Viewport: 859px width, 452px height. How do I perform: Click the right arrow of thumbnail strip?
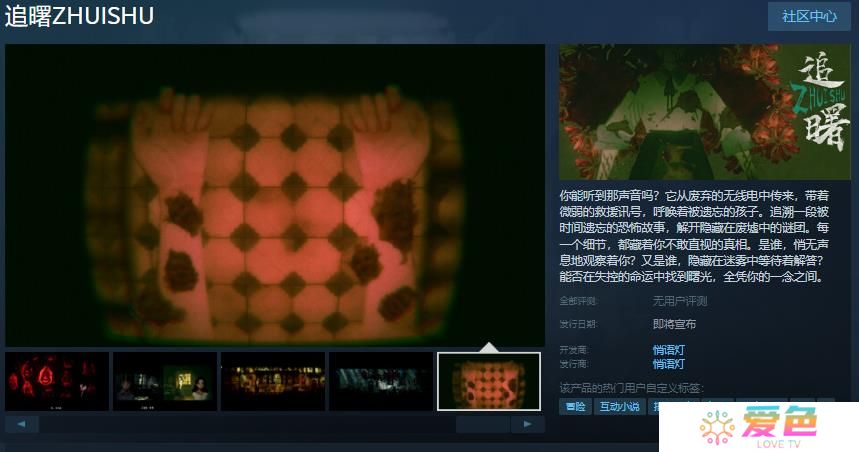528,424
